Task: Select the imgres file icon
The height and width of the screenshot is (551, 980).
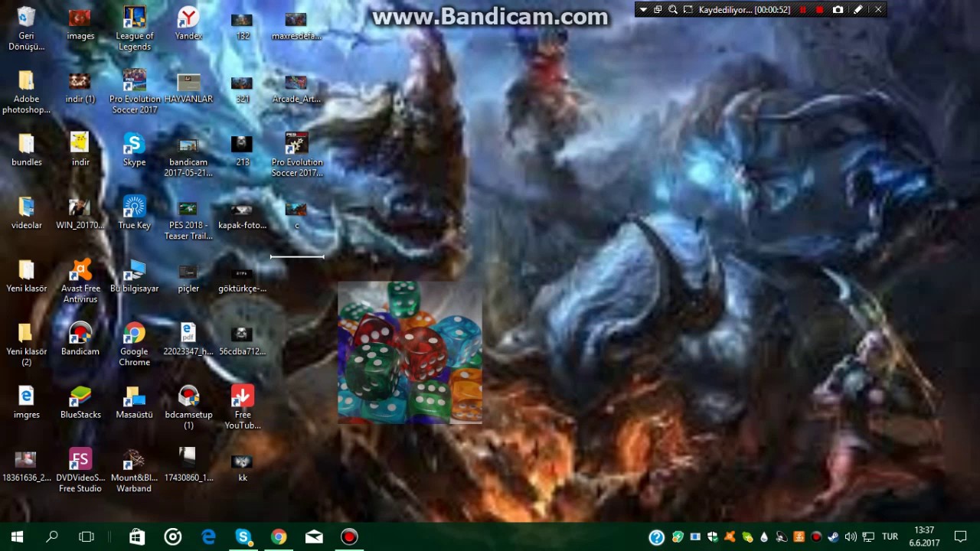Action: pos(26,402)
